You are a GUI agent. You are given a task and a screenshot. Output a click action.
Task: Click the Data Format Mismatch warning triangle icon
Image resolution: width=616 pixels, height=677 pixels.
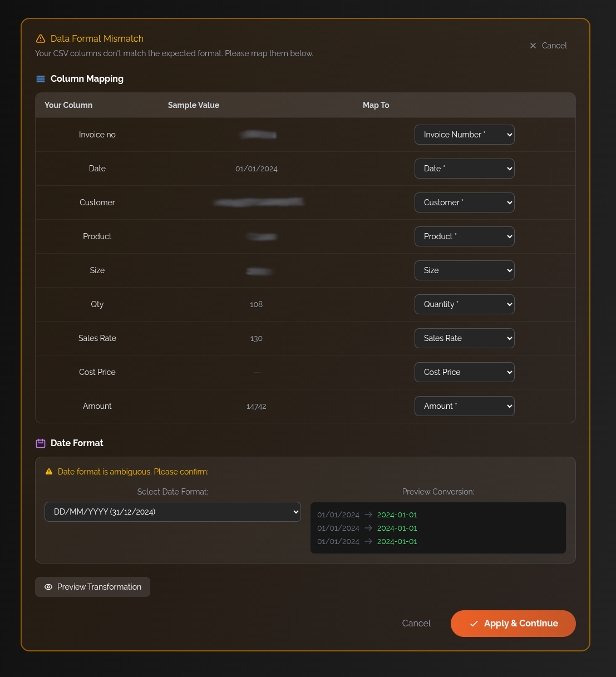tap(41, 38)
